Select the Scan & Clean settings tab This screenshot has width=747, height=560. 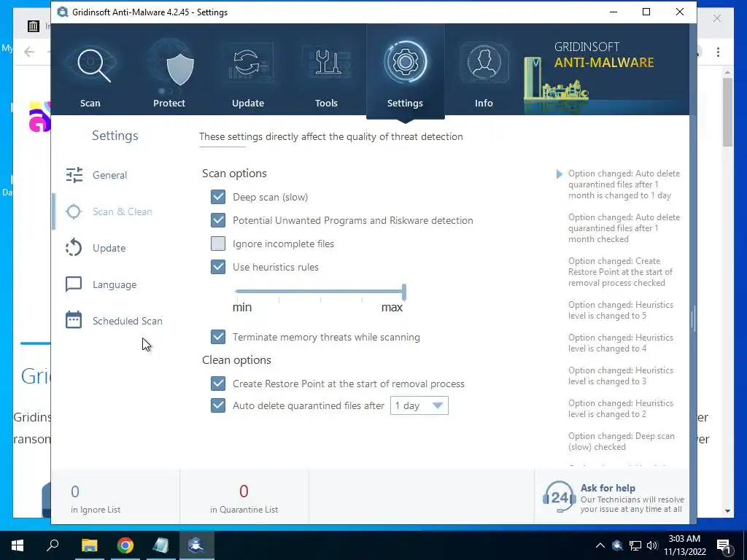[123, 211]
